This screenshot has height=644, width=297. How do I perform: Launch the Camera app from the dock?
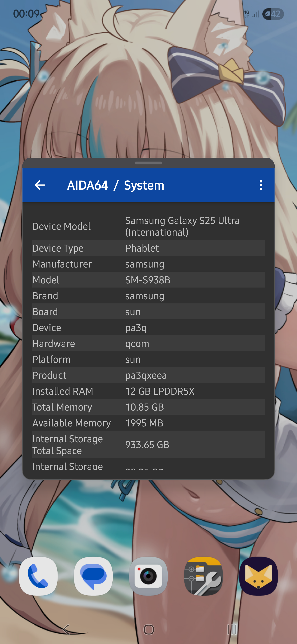pos(148,576)
